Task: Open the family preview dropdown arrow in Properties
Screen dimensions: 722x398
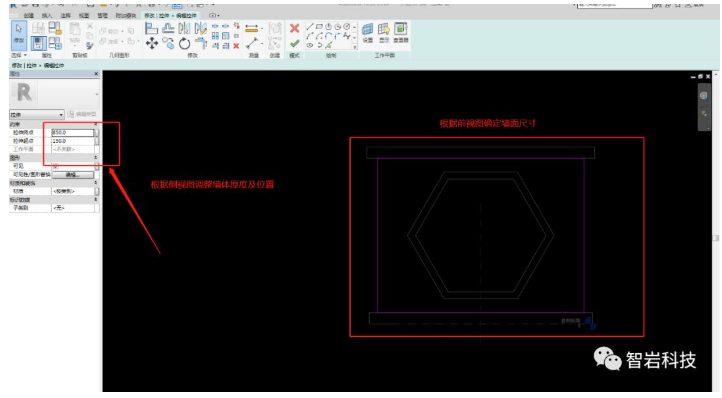Action: 97,94
